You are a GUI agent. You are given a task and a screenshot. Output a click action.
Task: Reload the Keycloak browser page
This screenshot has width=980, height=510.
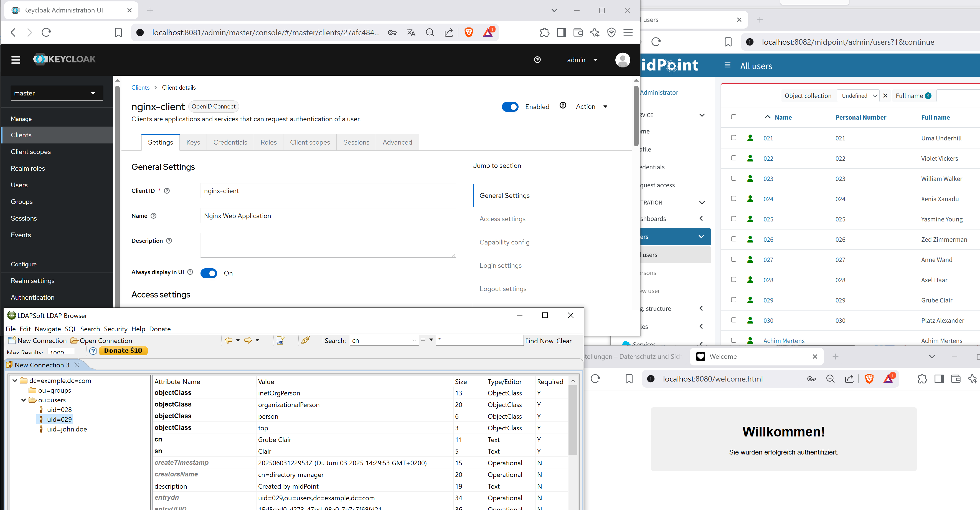coord(46,32)
